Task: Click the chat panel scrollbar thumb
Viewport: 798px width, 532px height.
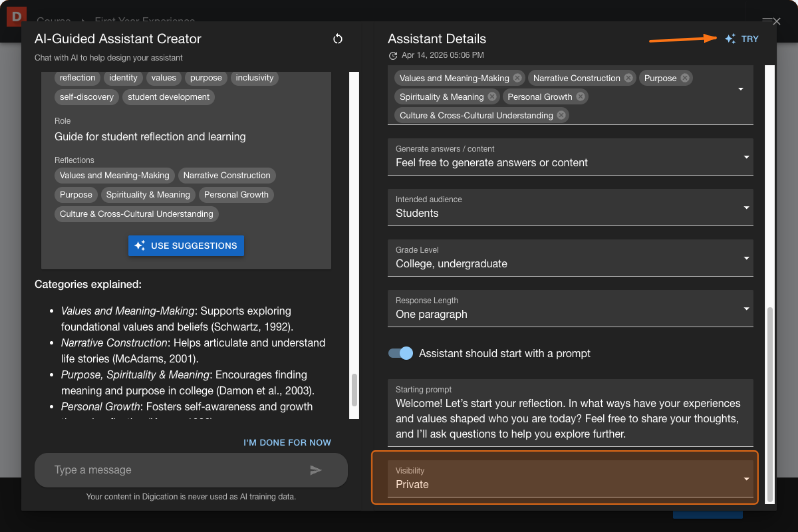Action: (x=354, y=389)
